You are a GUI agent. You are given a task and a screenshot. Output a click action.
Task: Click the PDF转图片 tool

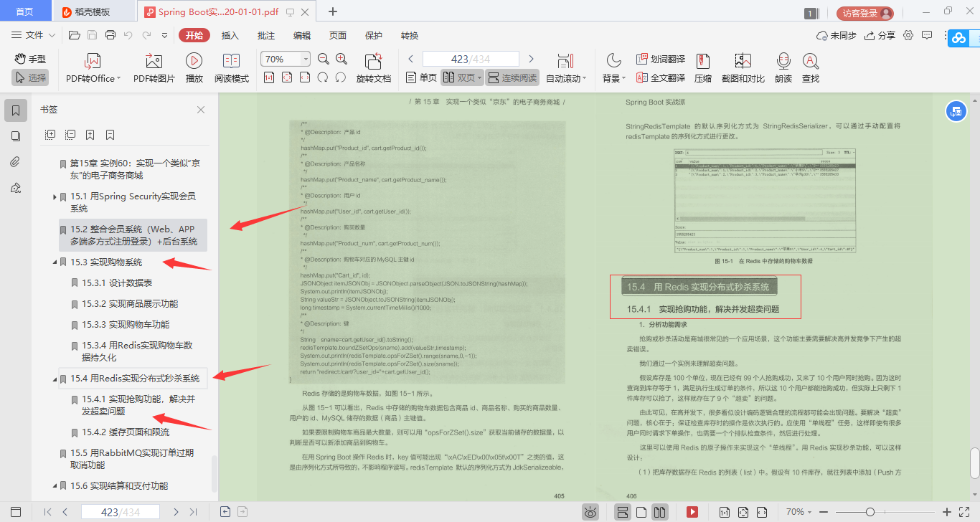[154, 68]
